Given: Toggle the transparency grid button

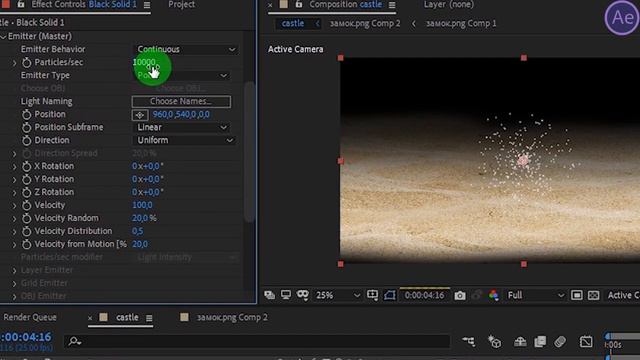Looking at the screenshot, I should click(x=593, y=295).
